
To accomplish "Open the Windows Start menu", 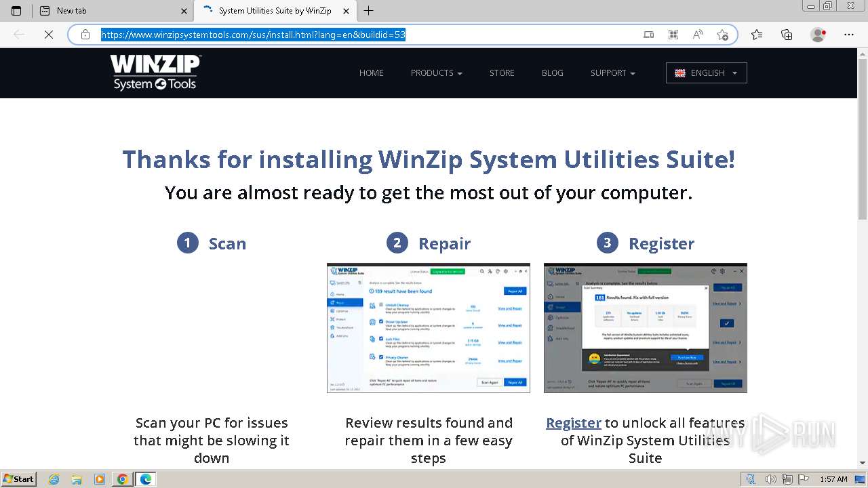I will pos(19,479).
